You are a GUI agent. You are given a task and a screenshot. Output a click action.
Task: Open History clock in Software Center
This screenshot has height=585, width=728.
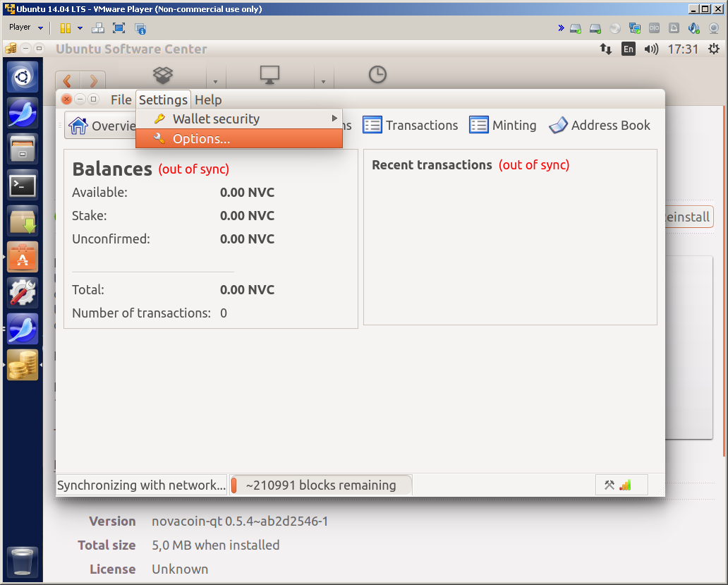[x=377, y=74]
